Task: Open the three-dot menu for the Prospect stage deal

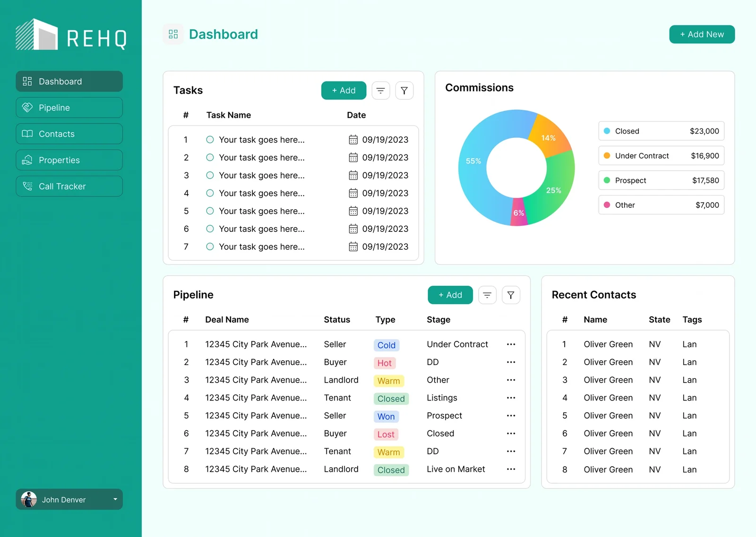Action: [x=511, y=416]
